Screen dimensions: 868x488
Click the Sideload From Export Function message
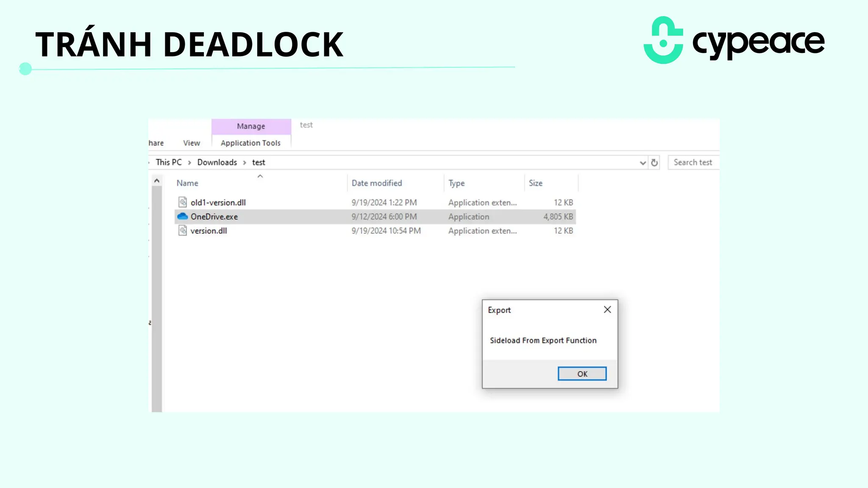(543, 340)
